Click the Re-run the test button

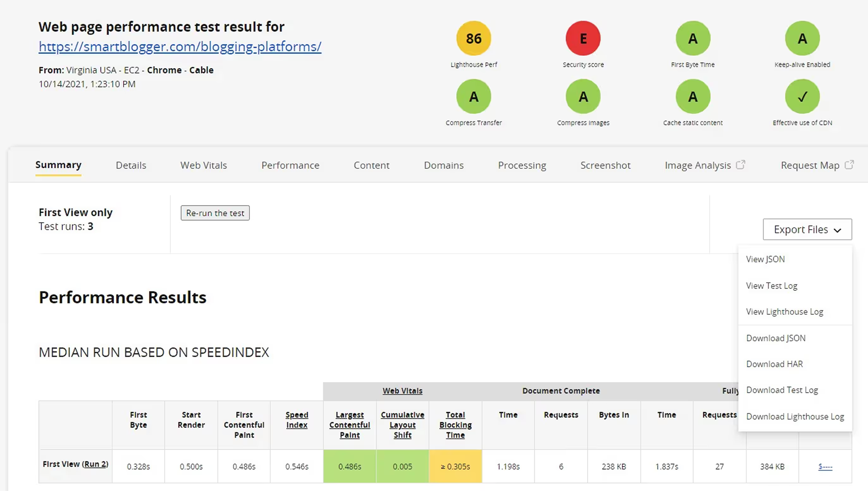pos(215,213)
